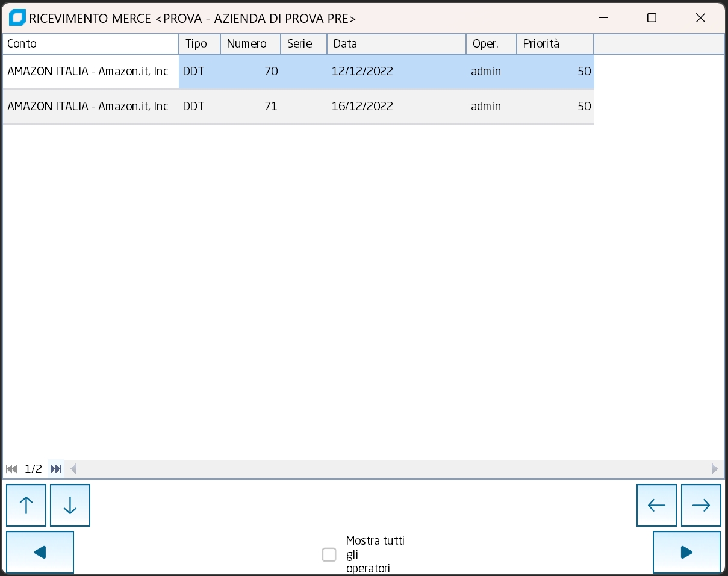Click the solid right triangle forward button
Screen dimensions: 728x576
click(x=686, y=552)
